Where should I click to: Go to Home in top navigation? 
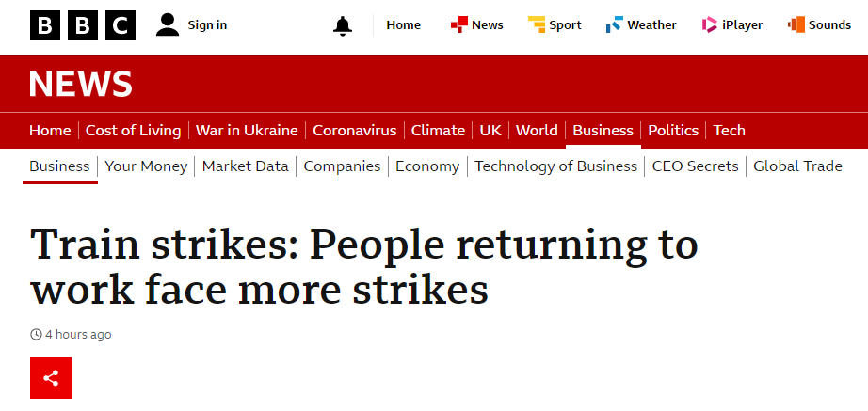pyautogui.click(x=404, y=24)
